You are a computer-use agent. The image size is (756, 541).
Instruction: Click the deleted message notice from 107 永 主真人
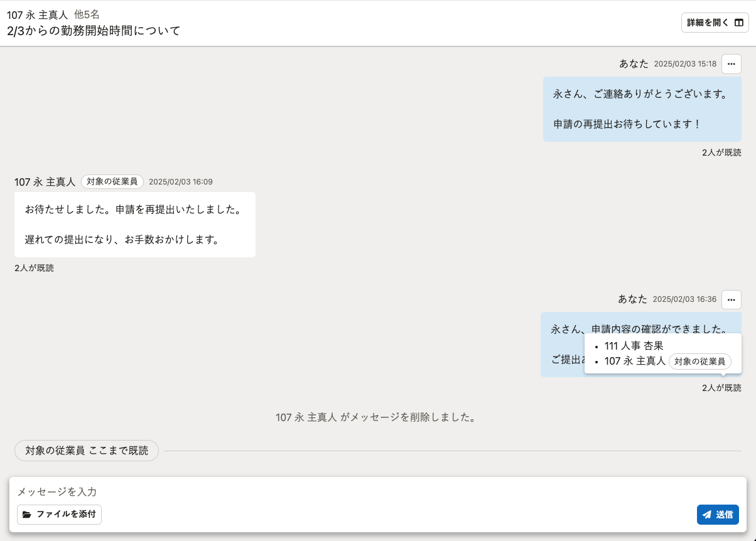pos(375,417)
